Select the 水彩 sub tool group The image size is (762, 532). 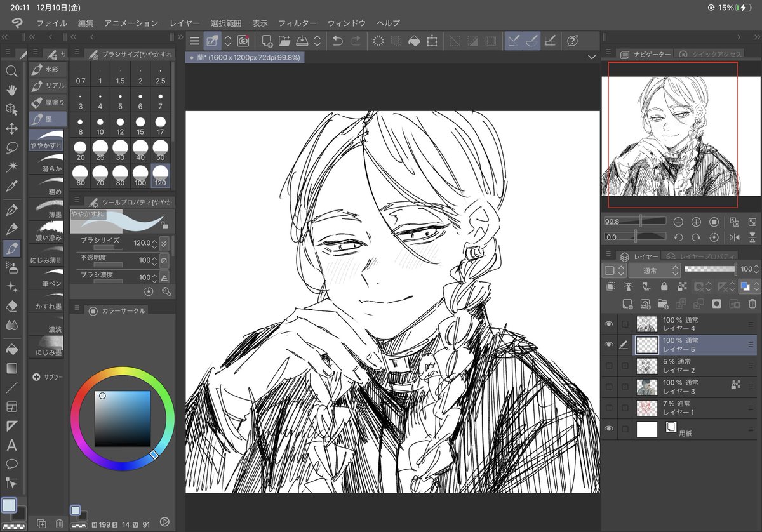pos(47,69)
